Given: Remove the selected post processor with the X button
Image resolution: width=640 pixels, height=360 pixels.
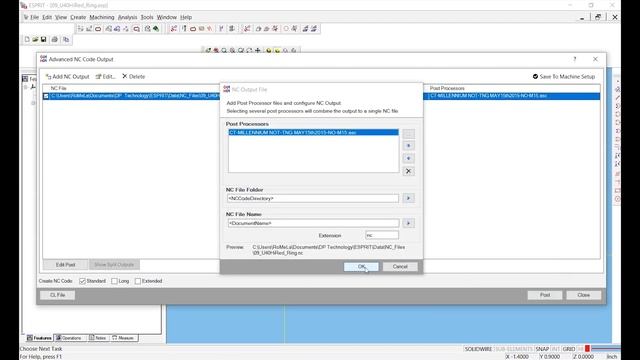Looking at the screenshot, I should coord(408,171).
